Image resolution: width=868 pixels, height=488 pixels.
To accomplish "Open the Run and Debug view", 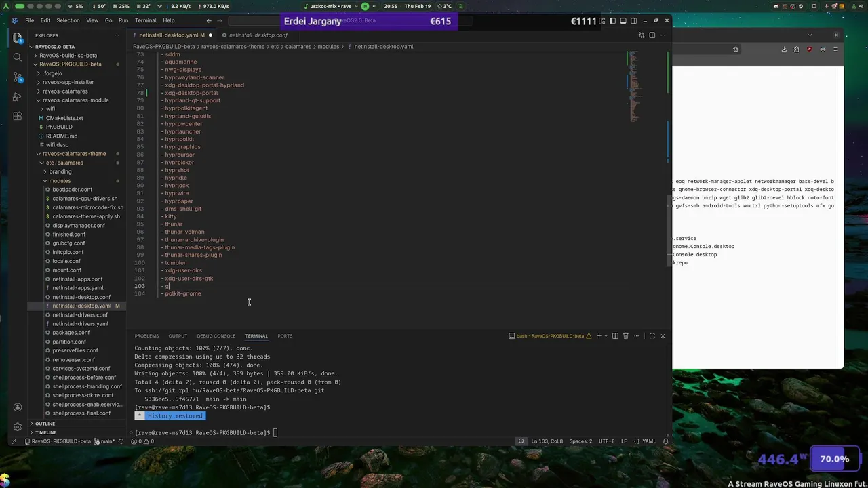I will pyautogui.click(x=18, y=97).
